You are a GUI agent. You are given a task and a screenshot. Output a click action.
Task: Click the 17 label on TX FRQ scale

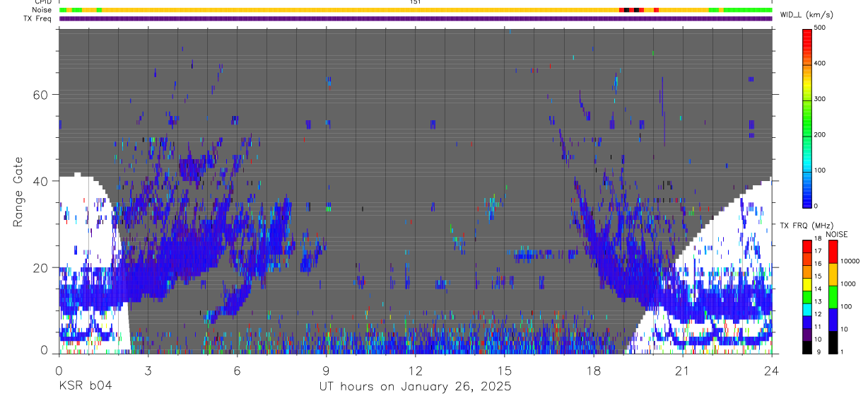click(x=818, y=251)
